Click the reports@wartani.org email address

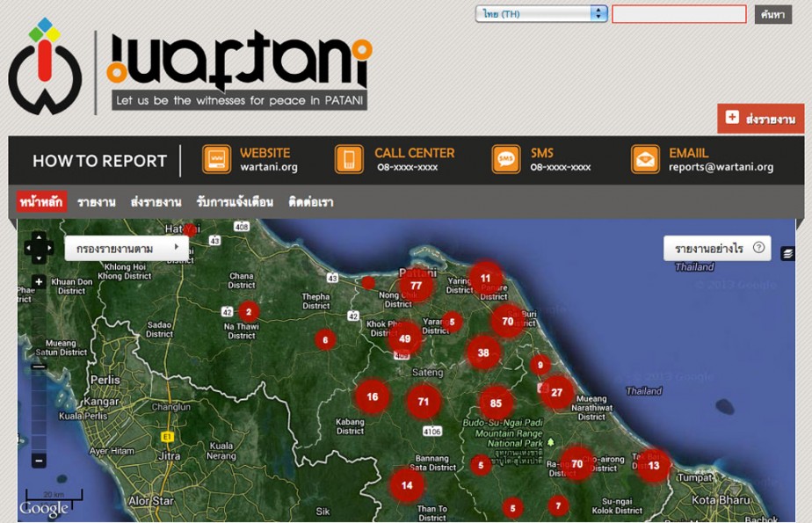pyautogui.click(x=721, y=167)
